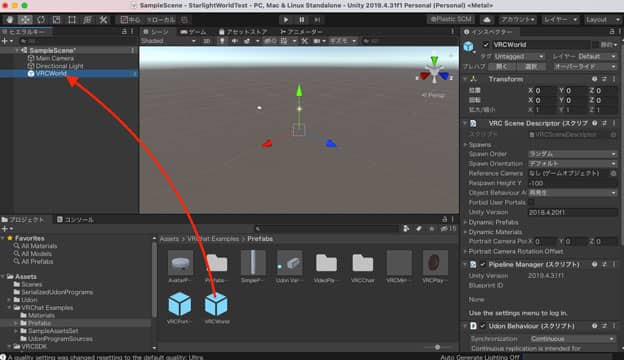Click the Pause button

tap(301, 19)
